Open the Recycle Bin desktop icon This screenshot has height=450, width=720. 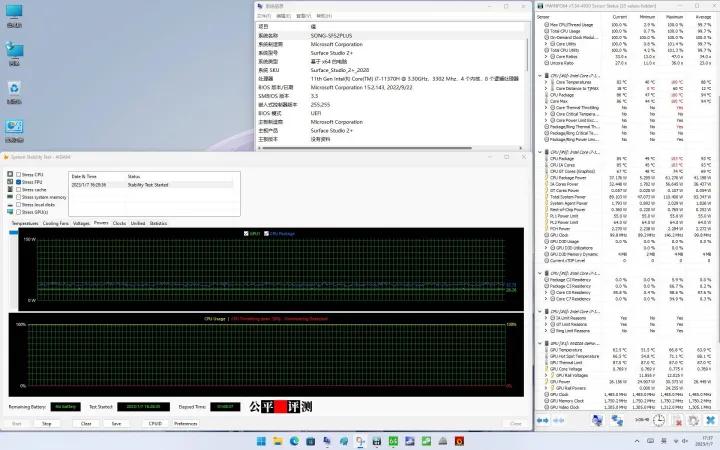point(15,91)
